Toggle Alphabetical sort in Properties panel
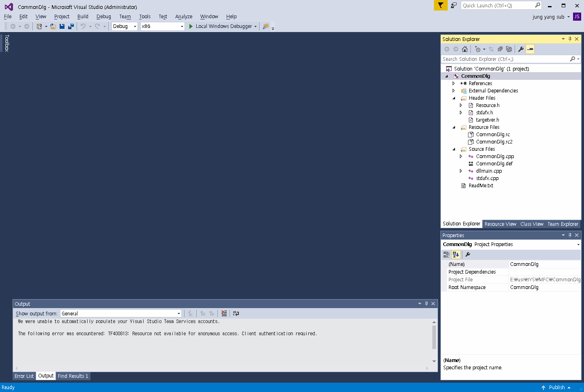 (x=456, y=255)
